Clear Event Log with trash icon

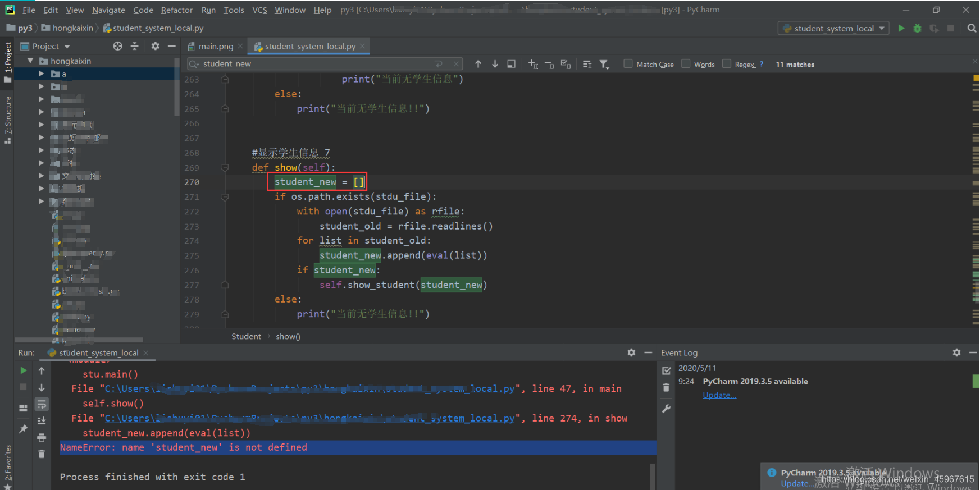(666, 388)
